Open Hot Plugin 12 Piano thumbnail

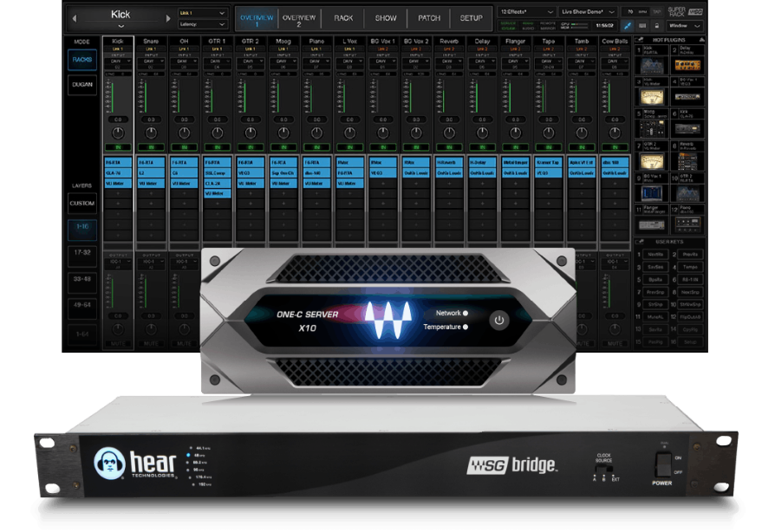point(687,224)
